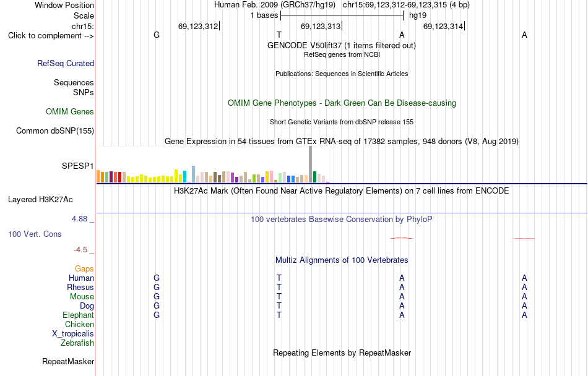Click the '100 Vert. Cons' track label
Image resolution: width=588 pixels, height=376 pixels.
(x=35, y=234)
